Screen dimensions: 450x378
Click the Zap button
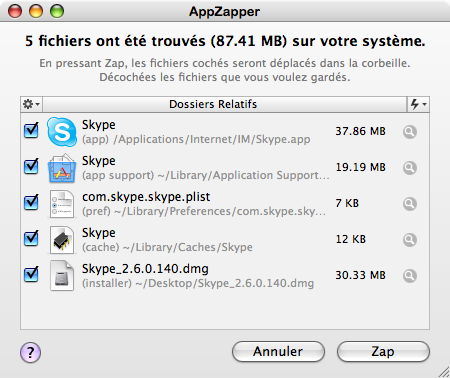(x=383, y=352)
